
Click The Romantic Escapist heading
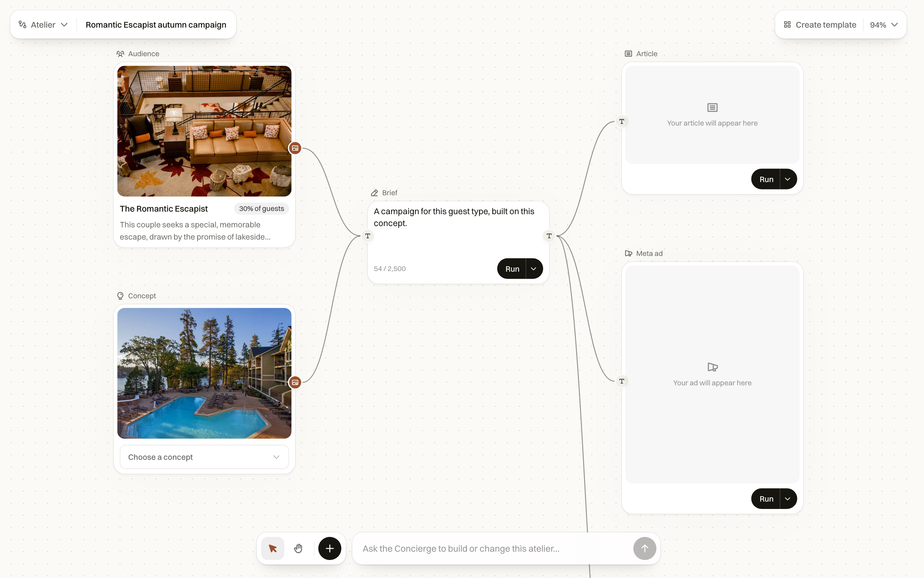164,209
